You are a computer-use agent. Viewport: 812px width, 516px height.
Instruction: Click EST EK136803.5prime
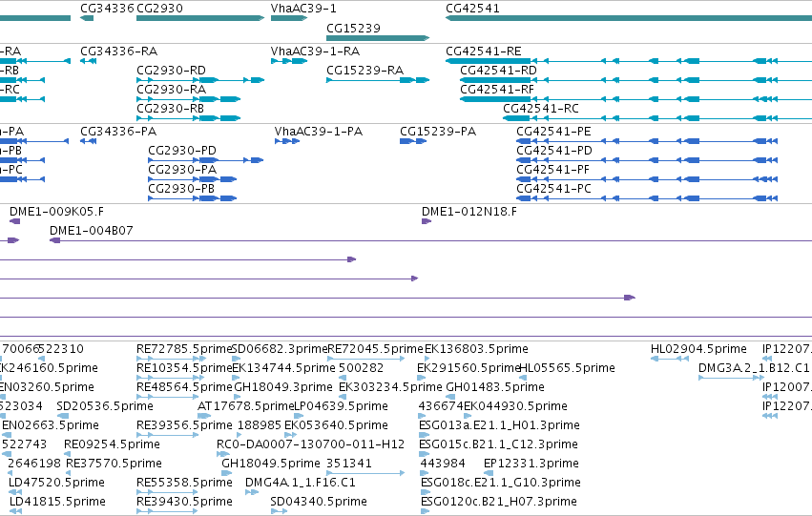click(x=476, y=349)
